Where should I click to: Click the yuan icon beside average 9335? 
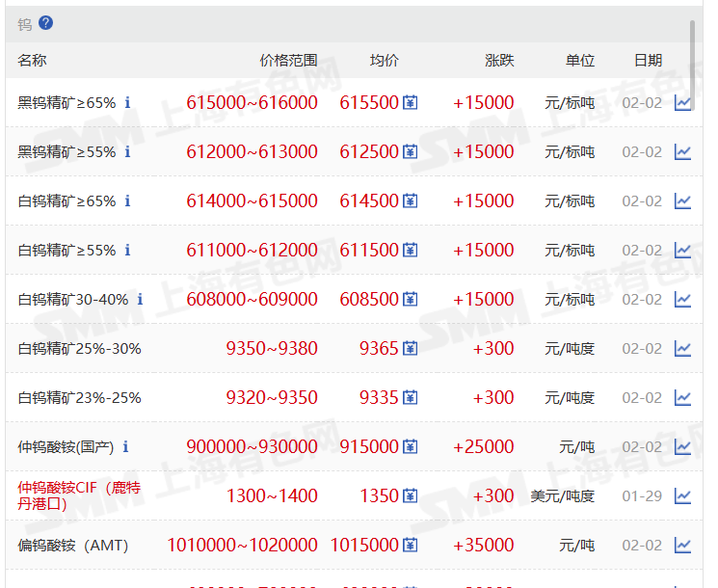411,397
